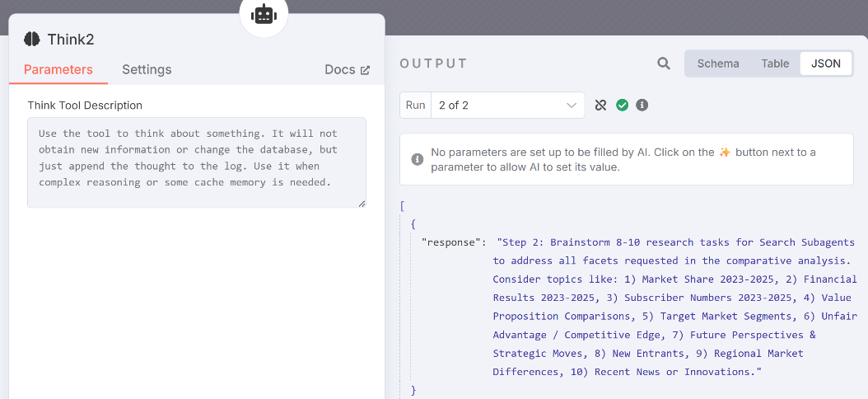The image size is (868, 399).
Task: Switch to the Parameters tab
Action: (x=58, y=69)
